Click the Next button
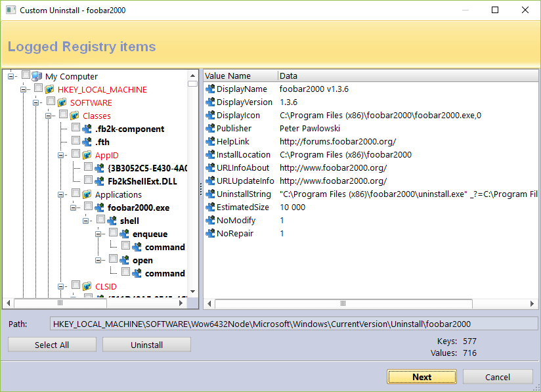 click(x=422, y=377)
